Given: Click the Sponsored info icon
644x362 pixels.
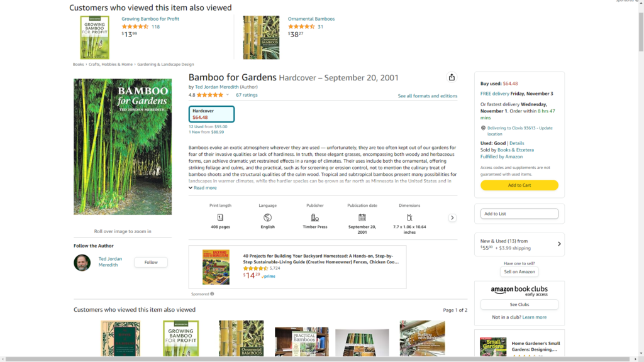Looking at the screenshot, I should coord(212,294).
